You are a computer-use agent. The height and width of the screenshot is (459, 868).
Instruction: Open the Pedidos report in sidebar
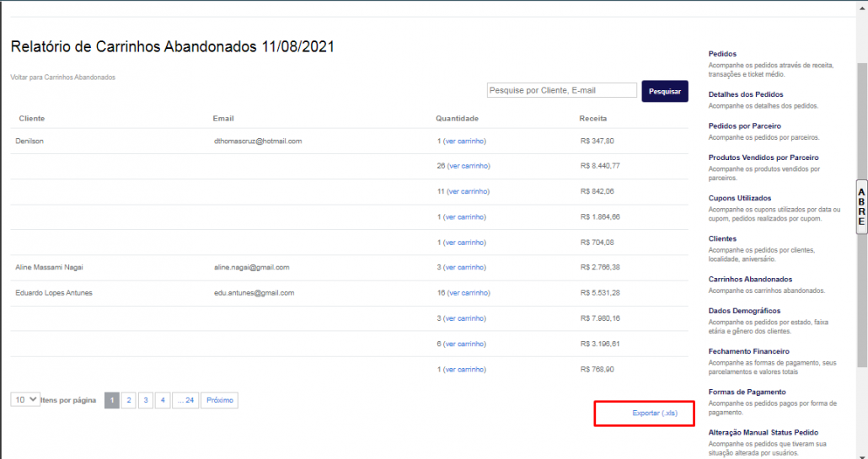point(723,54)
